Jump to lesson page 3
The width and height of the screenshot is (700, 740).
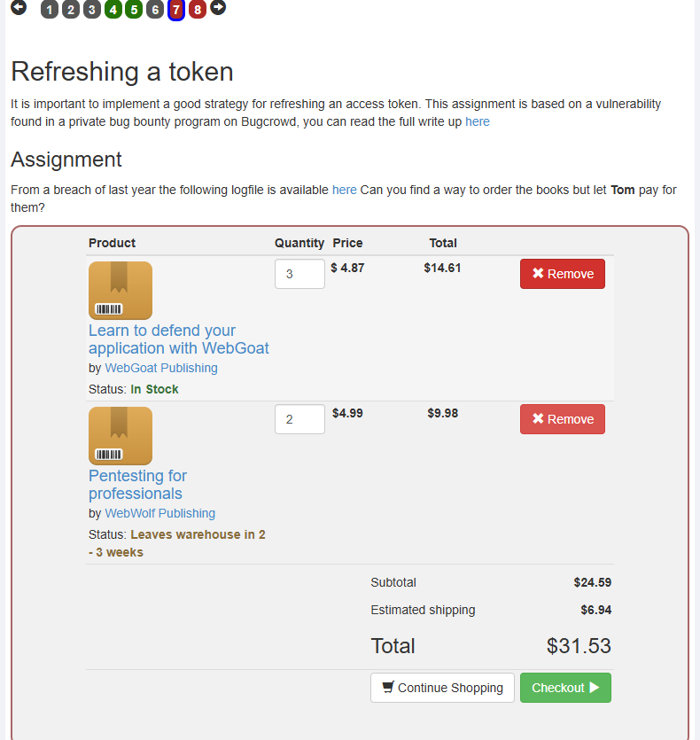(x=92, y=11)
